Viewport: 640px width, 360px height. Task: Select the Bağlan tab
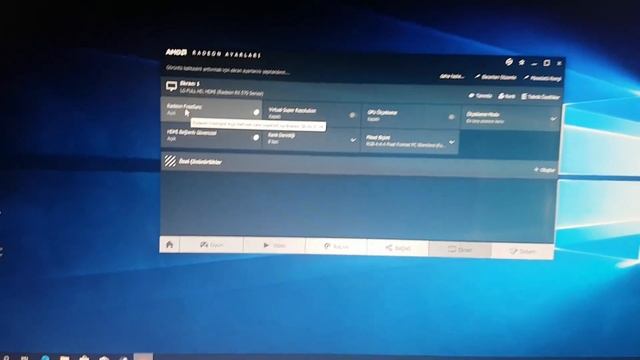click(398, 248)
